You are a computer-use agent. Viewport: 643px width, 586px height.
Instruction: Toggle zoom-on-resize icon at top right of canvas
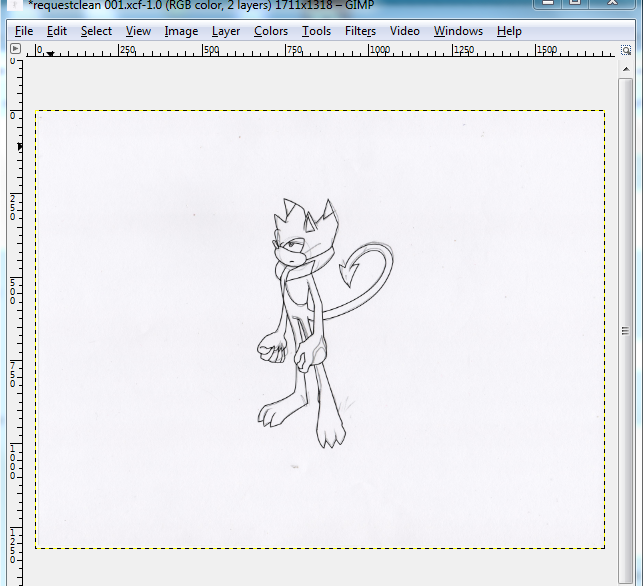tap(626, 50)
